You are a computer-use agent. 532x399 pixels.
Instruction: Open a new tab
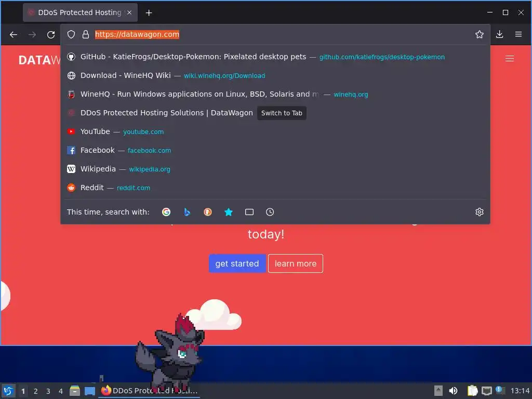click(149, 13)
